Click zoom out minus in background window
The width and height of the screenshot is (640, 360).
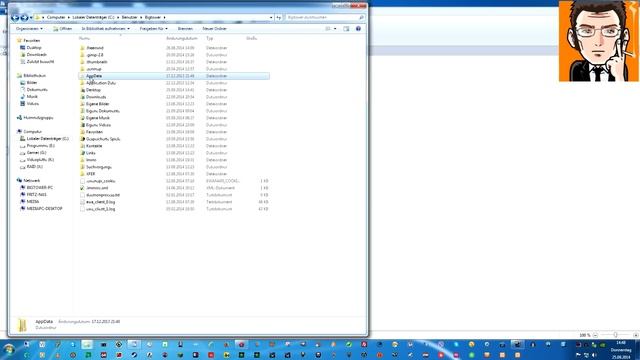tap(596, 335)
